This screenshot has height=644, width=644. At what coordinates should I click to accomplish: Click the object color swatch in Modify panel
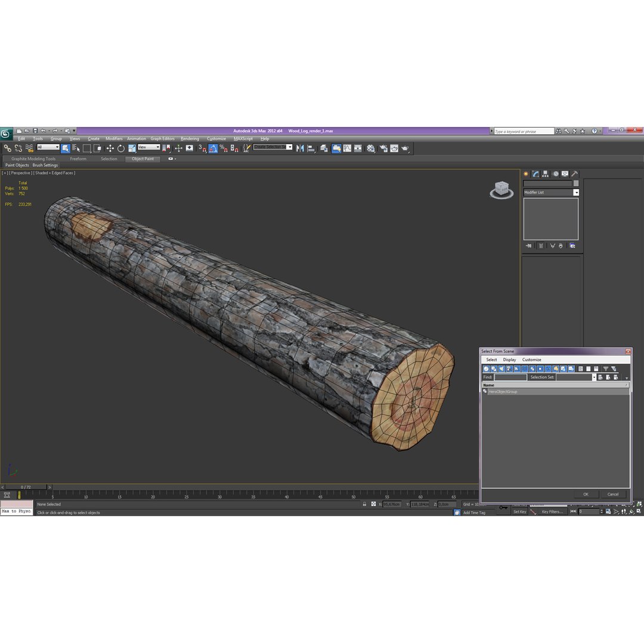coord(576,183)
